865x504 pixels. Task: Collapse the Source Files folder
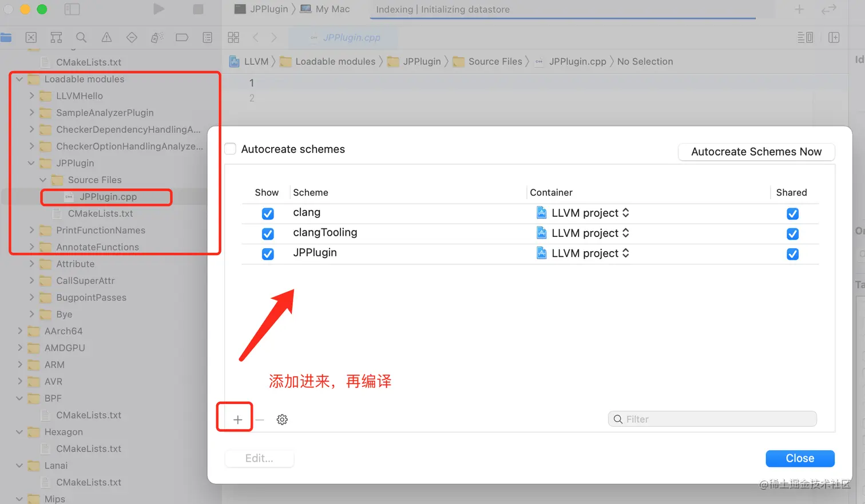pyautogui.click(x=43, y=180)
